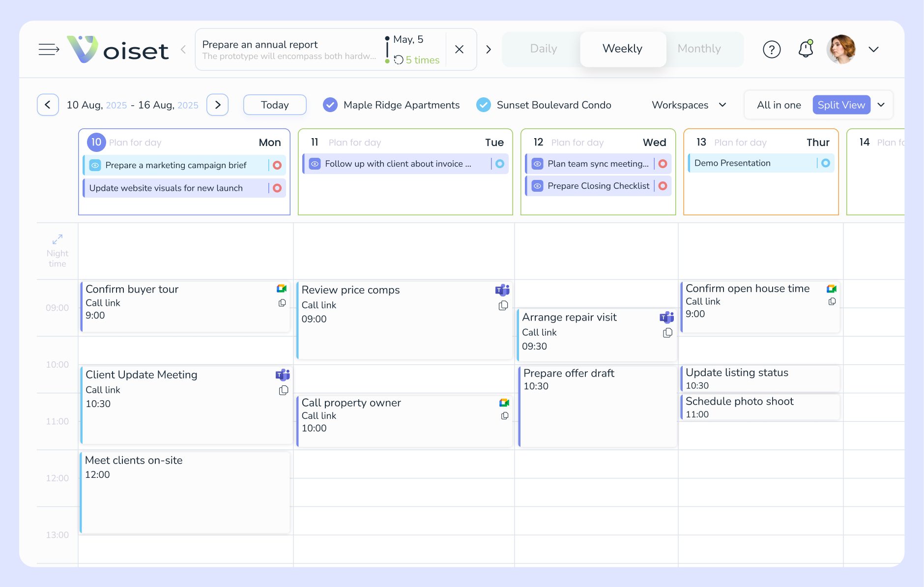924x587 pixels.
Task: Dismiss the Prepare an annual report card
Action: click(460, 49)
